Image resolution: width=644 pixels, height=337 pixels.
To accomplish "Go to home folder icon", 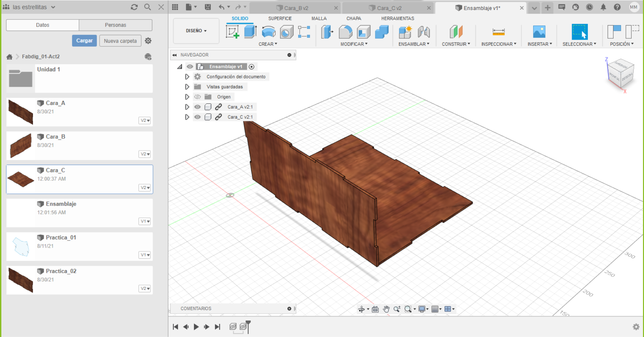I will point(9,56).
